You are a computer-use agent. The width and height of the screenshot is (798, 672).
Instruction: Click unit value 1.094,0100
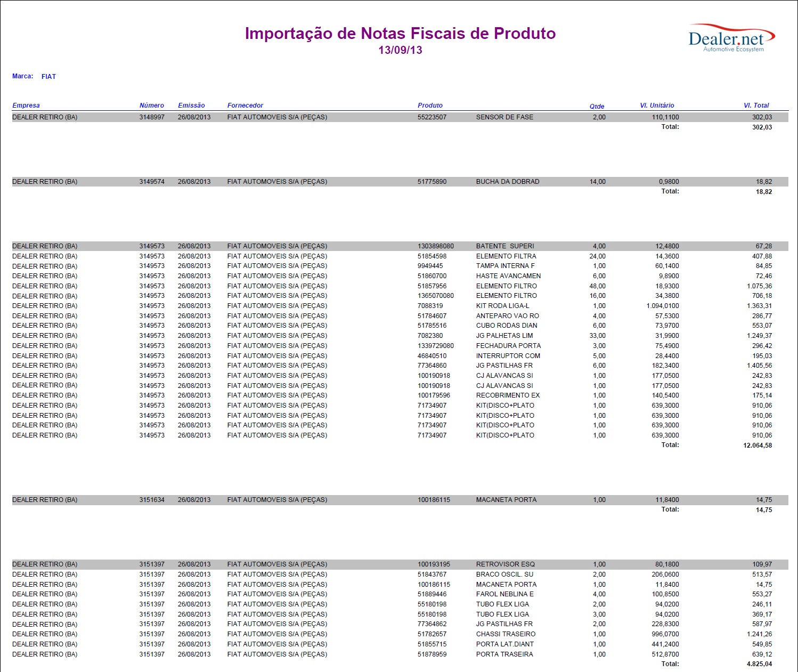pyautogui.click(x=663, y=306)
